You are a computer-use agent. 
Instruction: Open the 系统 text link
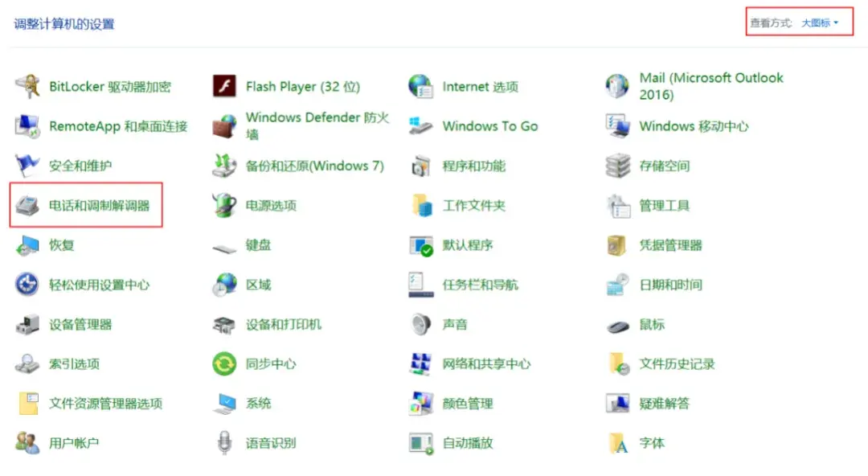259,404
